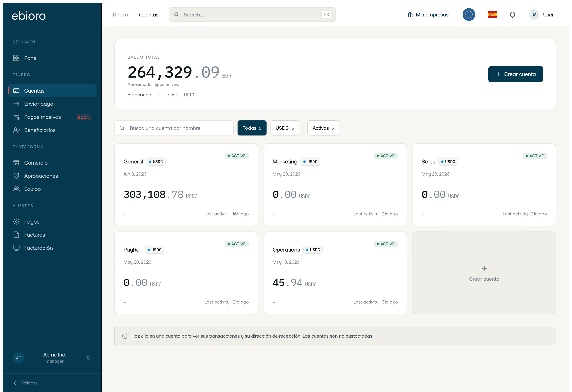
Task: Open the Operations account card
Action: click(x=335, y=273)
